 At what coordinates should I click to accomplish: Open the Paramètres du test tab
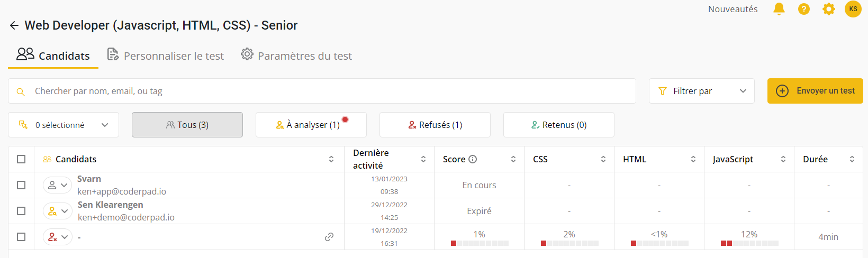(x=296, y=56)
